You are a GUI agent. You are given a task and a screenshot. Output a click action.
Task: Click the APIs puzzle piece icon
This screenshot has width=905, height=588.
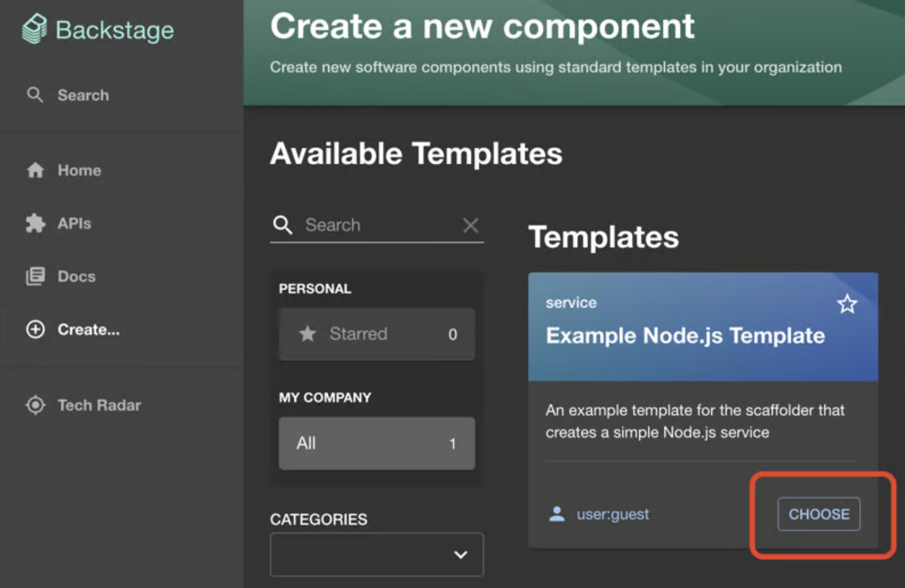pyautogui.click(x=35, y=223)
